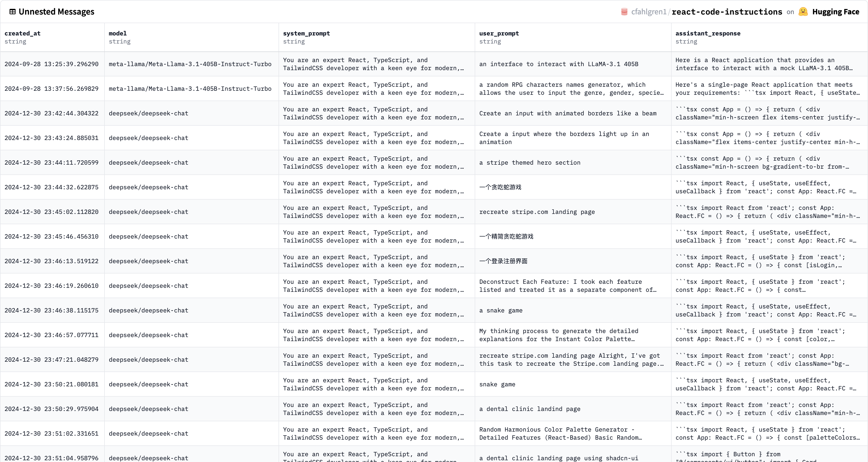Select timestamp 2024-09-28 13:25:39.296290 cell
The height and width of the screenshot is (462, 868).
tap(51, 64)
